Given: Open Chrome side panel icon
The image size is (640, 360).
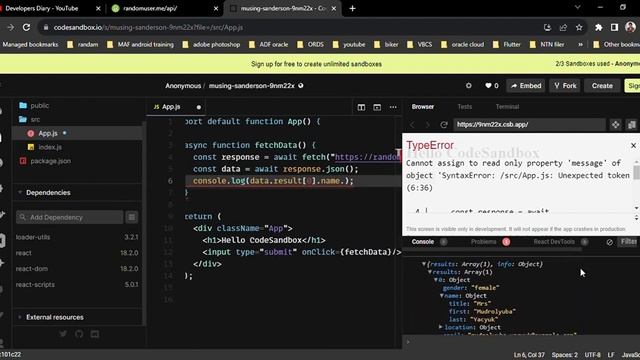Looking at the screenshot, I should [x=614, y=27].
